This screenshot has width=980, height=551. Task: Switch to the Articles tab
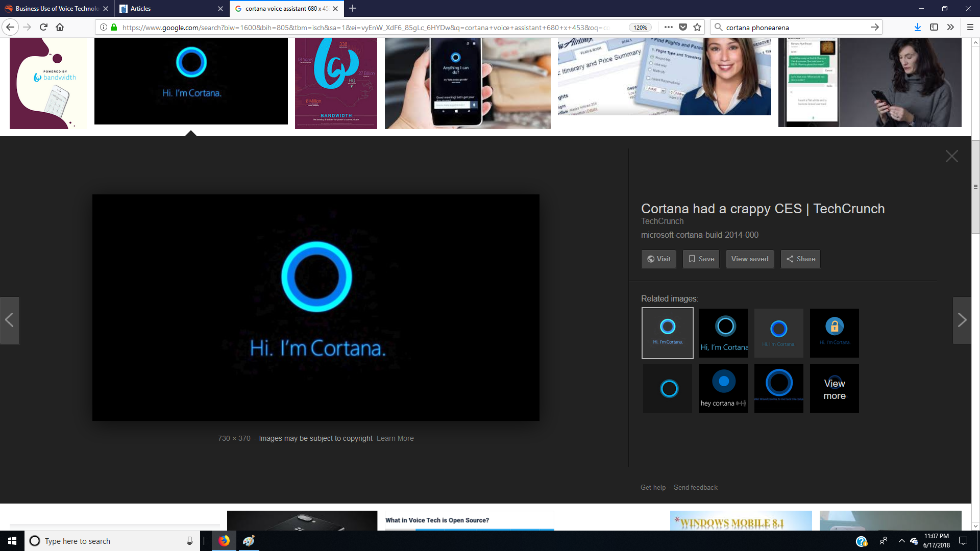pos(171,9)
